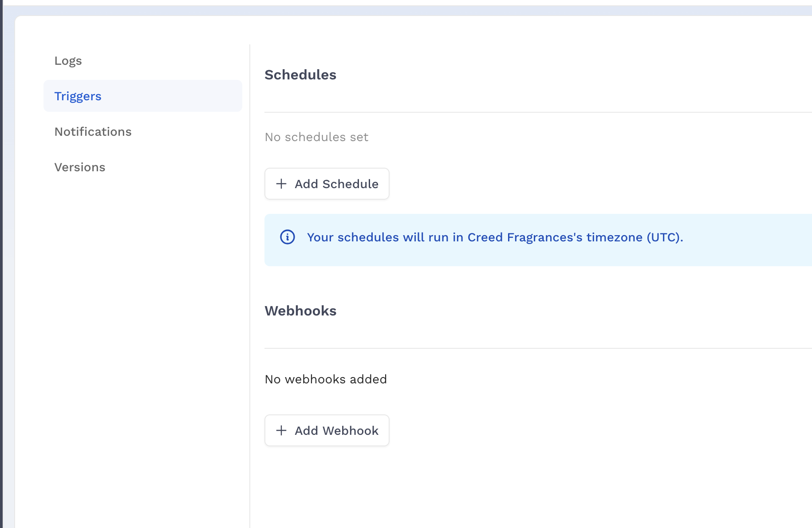This screenshot has width=812, height=528.
Task: Click the Webhooks section heading
Action: (x=300, y=311)
